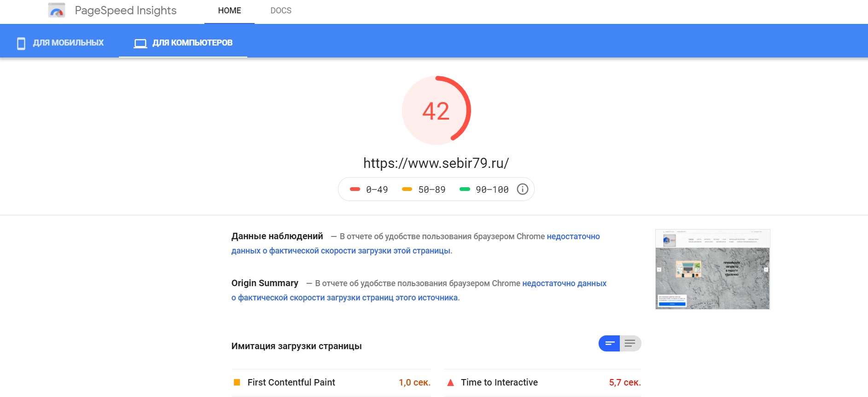Click the '5,7 сек.' value

point(625,382)
